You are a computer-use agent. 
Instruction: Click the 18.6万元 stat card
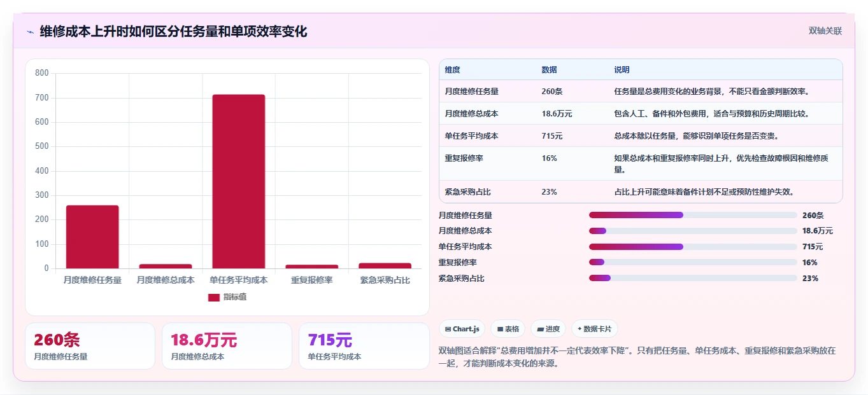pos(227,346)
